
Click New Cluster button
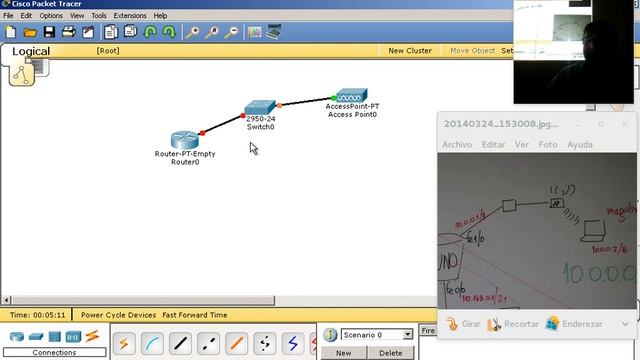coord(410,51)
